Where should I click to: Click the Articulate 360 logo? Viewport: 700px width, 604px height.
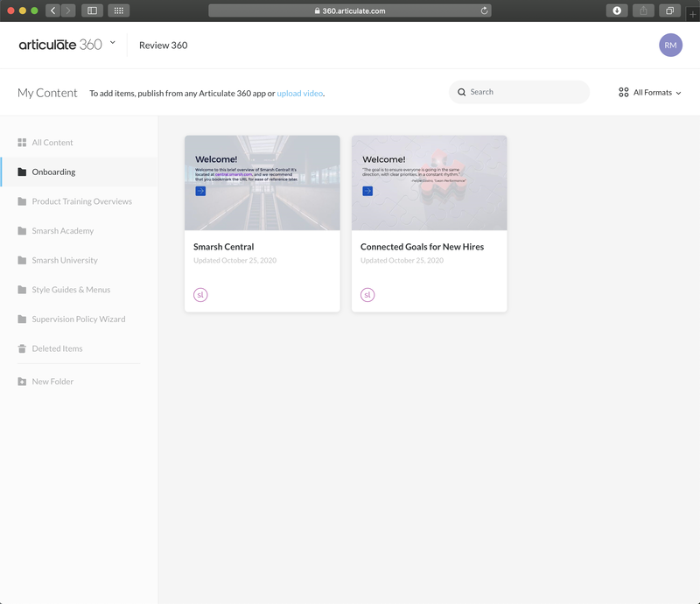click(x=60, y=45)
